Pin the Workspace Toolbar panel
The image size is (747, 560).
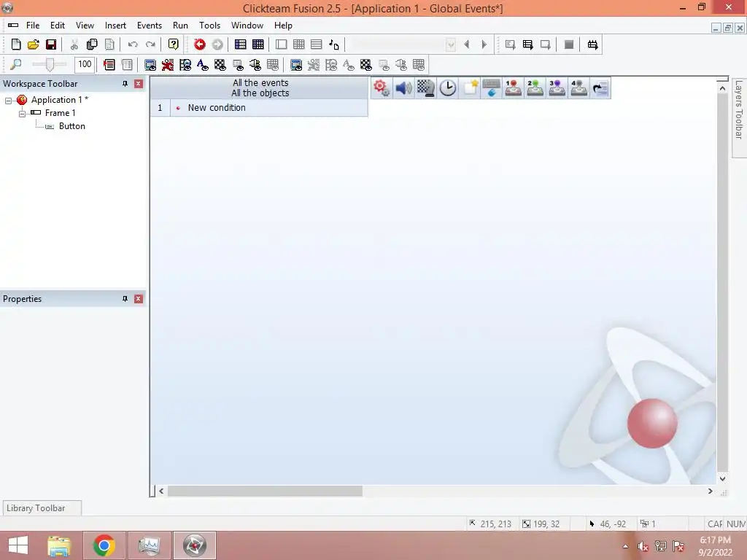click(125, 84)
